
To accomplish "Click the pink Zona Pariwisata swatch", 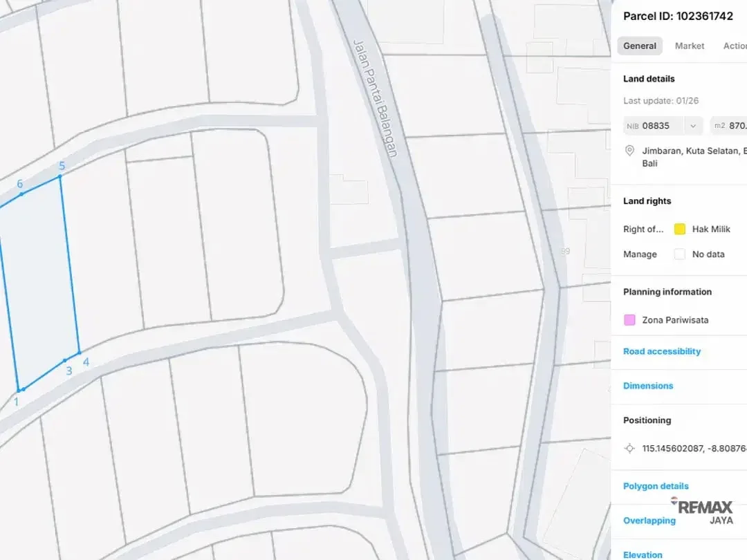I will [629, 320].
